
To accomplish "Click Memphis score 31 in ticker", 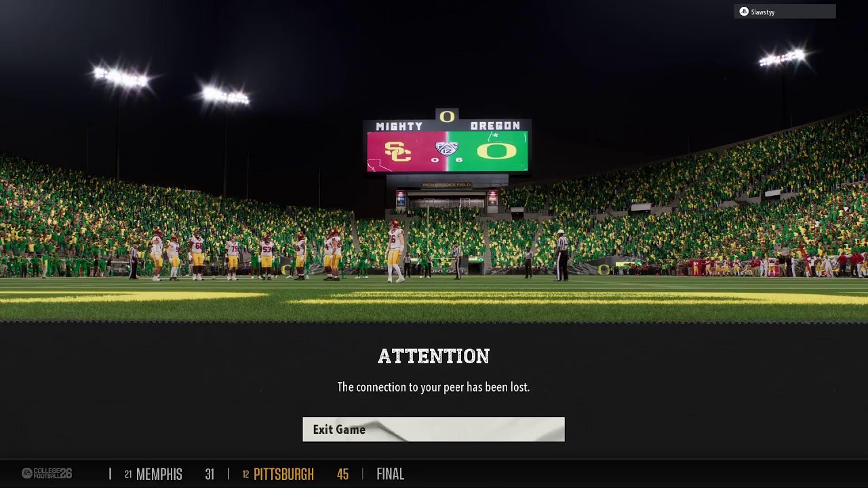I will [x=210, y=474].
